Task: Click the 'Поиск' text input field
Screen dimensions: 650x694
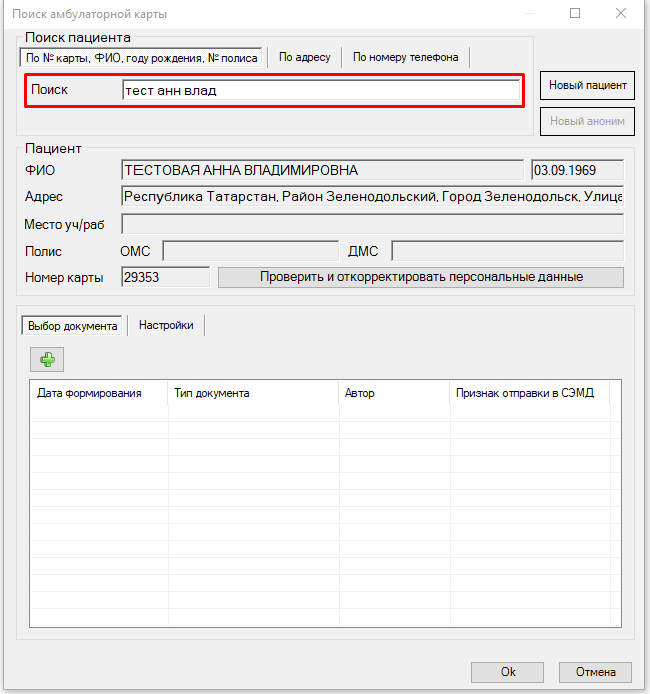Action: [x=320, y=91]
